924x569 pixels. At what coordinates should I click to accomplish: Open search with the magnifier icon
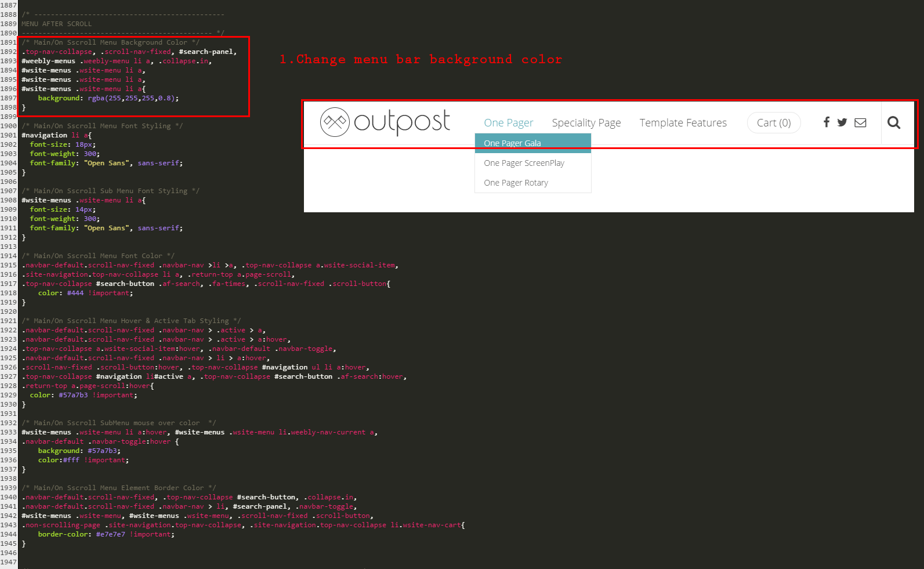pyautogui.click(x=894, y=122)
